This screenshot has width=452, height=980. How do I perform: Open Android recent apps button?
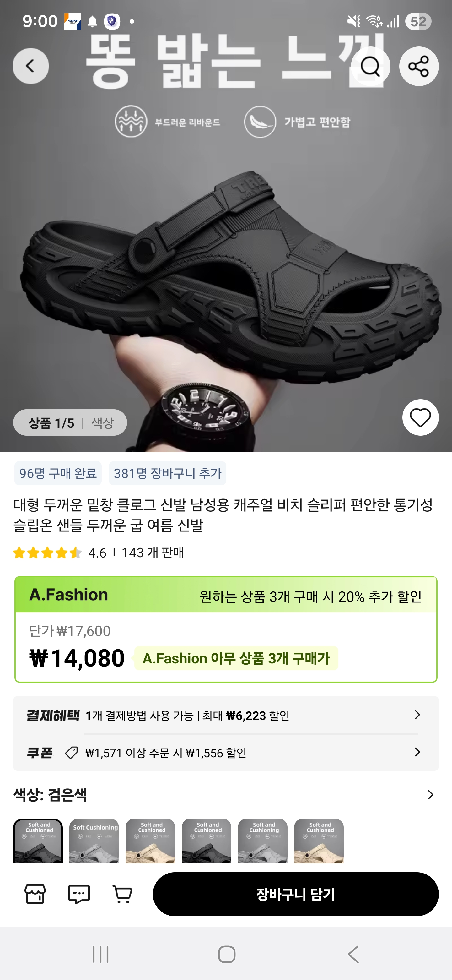(x=100, y=954)
